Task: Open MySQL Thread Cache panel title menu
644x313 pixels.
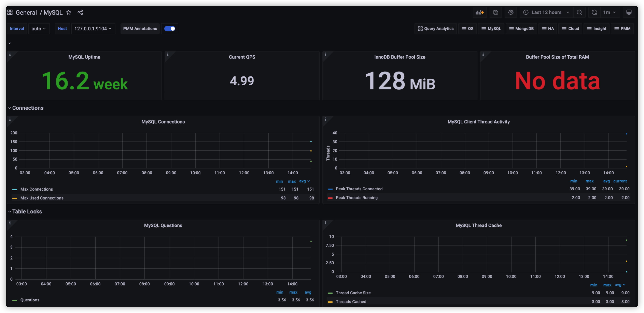Action: tap(479, 225)
